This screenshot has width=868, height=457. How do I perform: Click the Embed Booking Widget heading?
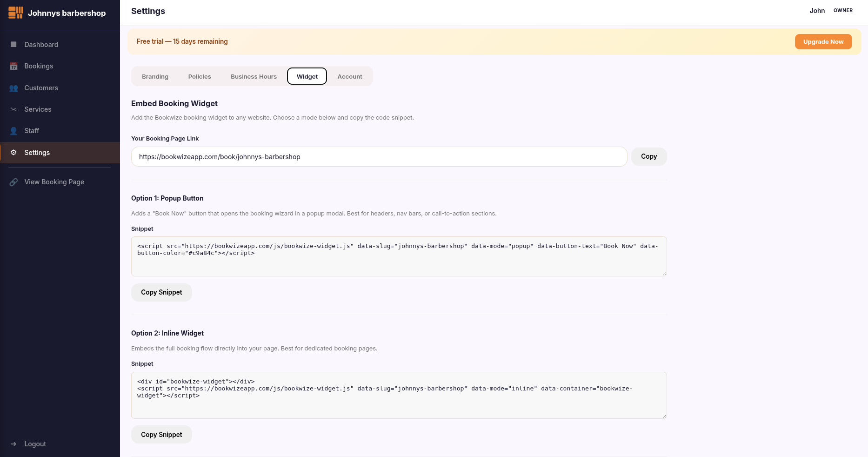[174, 103]
